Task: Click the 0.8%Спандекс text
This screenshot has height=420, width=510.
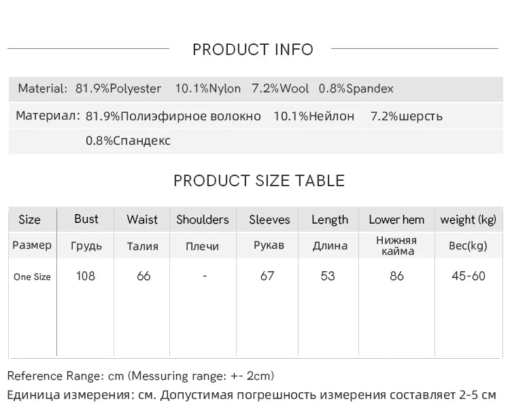Action: tap(128, 141)
